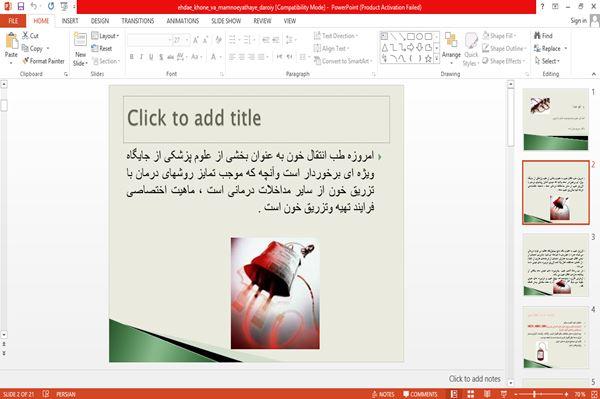Clear all text formatting
The width and height of the screenshot is (600, 399).
[218, 40]
